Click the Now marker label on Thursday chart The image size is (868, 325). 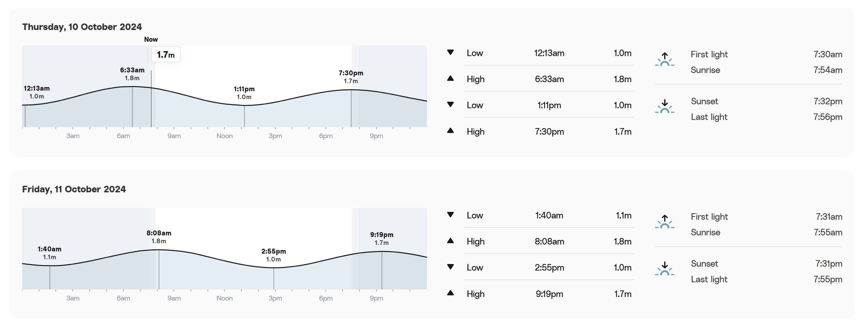point(151,39)
